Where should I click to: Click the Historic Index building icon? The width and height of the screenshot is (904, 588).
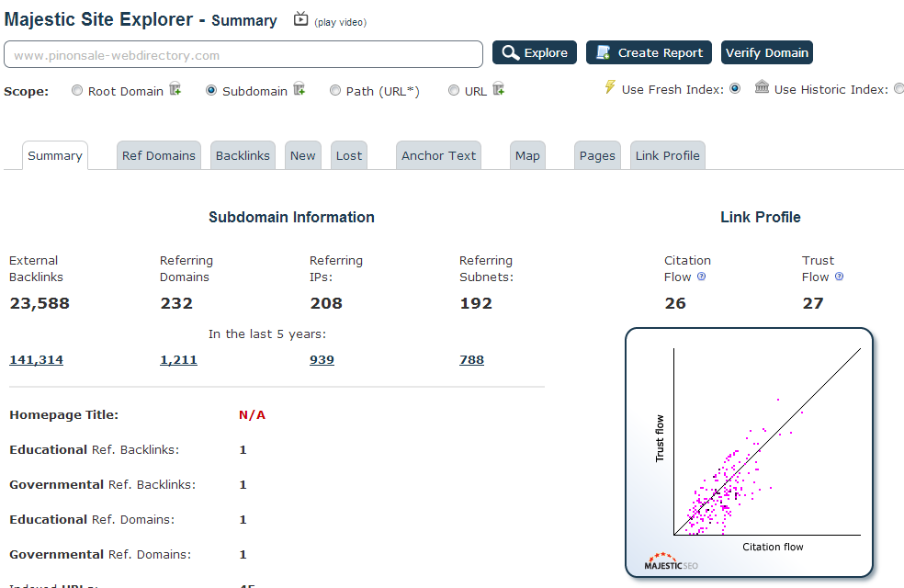(762, 87)
